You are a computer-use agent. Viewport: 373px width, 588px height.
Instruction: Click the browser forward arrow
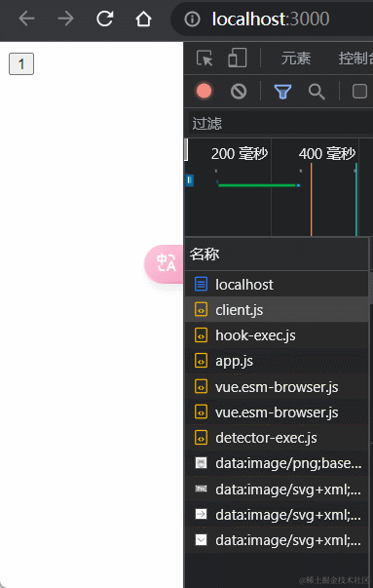(x=65, y=19)
